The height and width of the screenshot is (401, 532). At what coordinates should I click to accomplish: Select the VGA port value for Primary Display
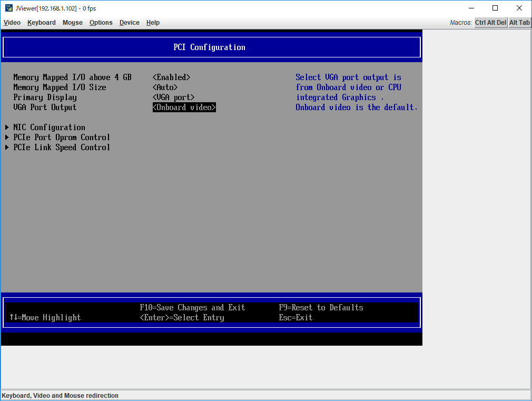[x=173, y=97]
